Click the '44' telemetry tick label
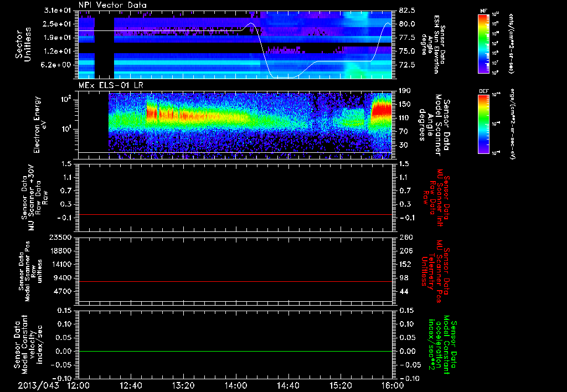Viewport: 567px width, 392px height. click(x=403, y=291)
